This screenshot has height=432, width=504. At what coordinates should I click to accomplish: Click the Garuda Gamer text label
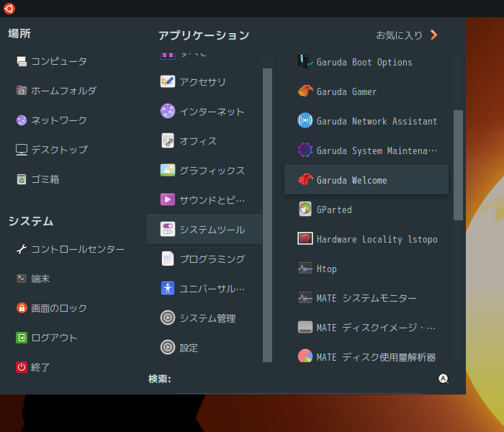pyautogui.click(x=346, y=92)
